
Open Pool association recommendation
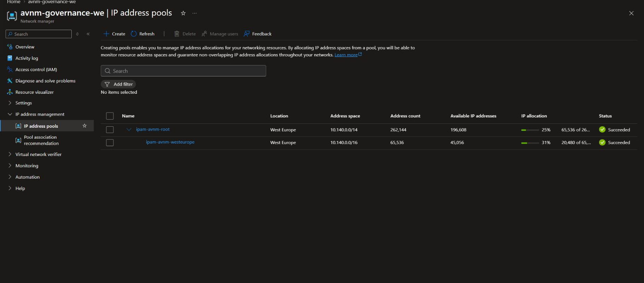click(x=41, y=140)
